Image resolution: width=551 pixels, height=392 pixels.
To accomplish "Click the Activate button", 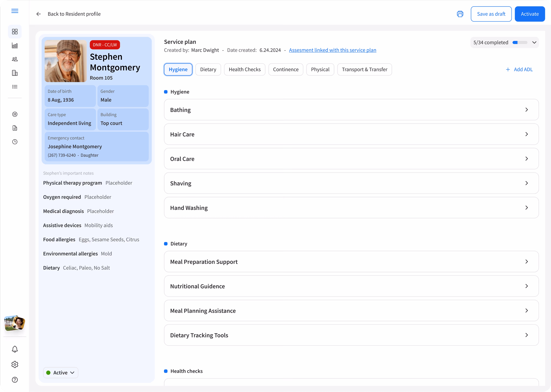I will pos(530,14).
